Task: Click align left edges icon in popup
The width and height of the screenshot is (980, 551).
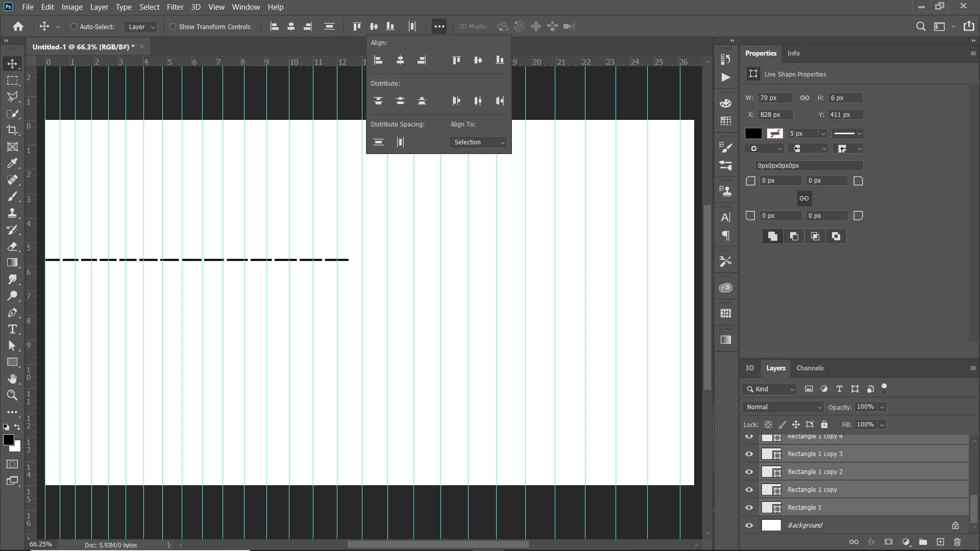Action: pyautogui.click(x=378, y=60)
